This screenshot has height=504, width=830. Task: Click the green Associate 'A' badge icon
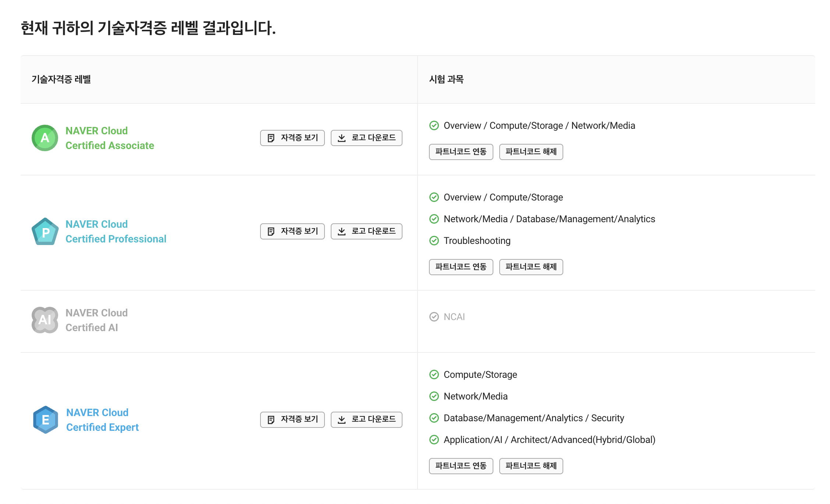pyautogui.click(x=45, y=138)
